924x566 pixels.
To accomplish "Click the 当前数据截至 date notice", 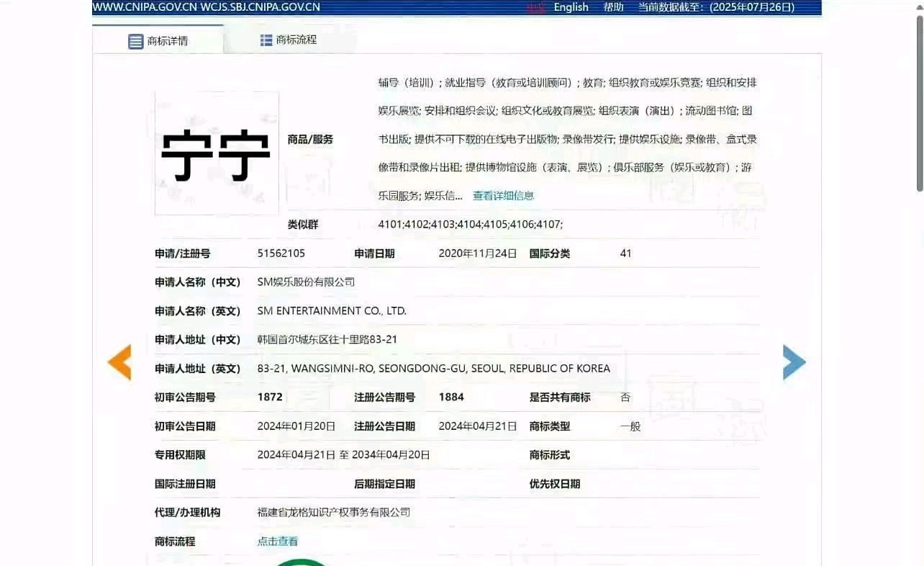I will (x=716, y=7).
